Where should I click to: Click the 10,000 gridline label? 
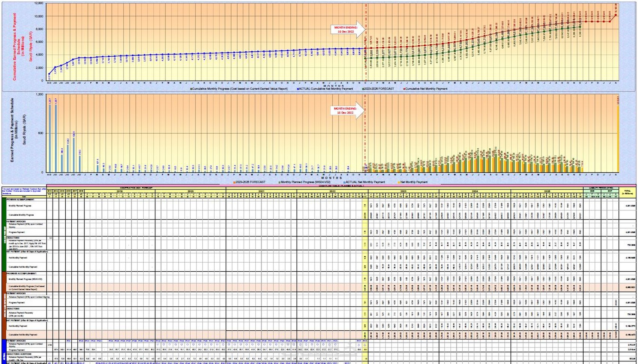tap(39, 16)
